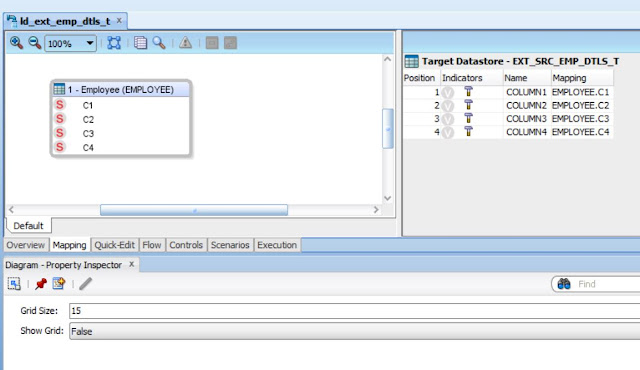Image resolution: width=640 pixels, height=370 pixels.
Task: Click the check indicator in COLUMN1 row
Action: pyautogui.click(x=448, y=93)
